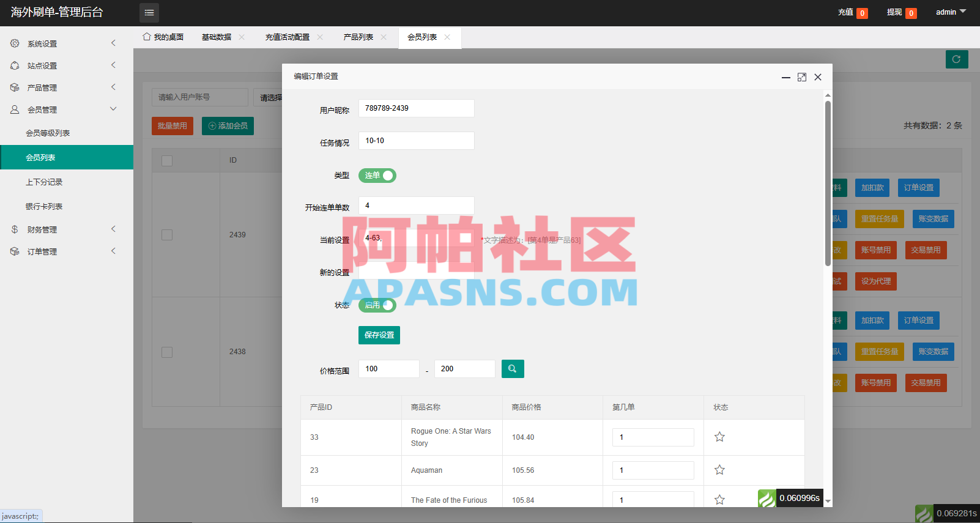Open 我的桌面 home tab
The height and width of the screenshot is (523, 980).
click(163, 37)
